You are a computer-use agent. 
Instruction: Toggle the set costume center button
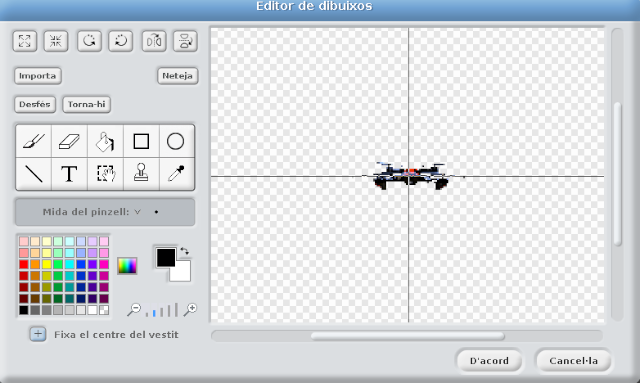click(x=38, y=334)
